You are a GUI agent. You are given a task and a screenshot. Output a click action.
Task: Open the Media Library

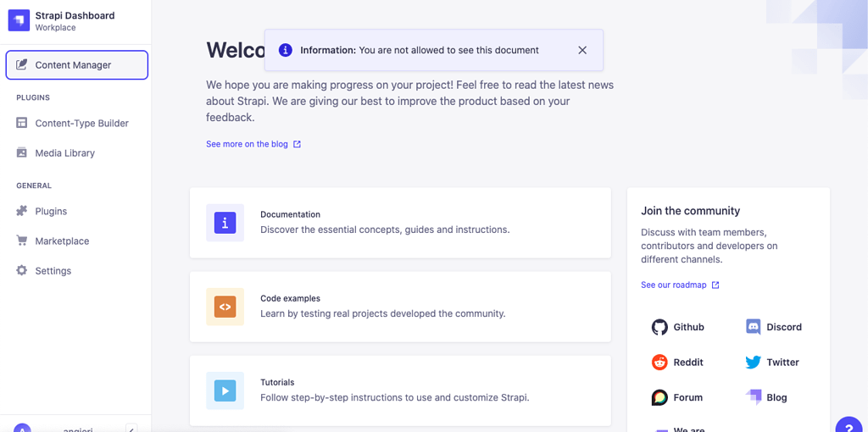click(75, 153)
